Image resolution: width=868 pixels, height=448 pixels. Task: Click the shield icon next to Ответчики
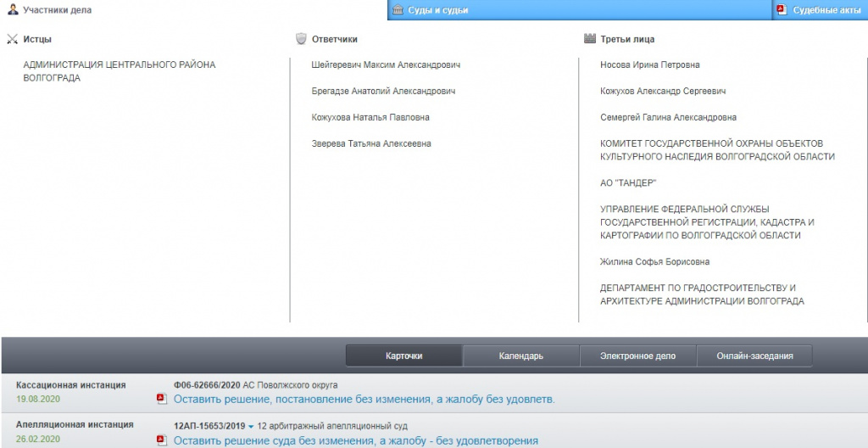[301, 39]
